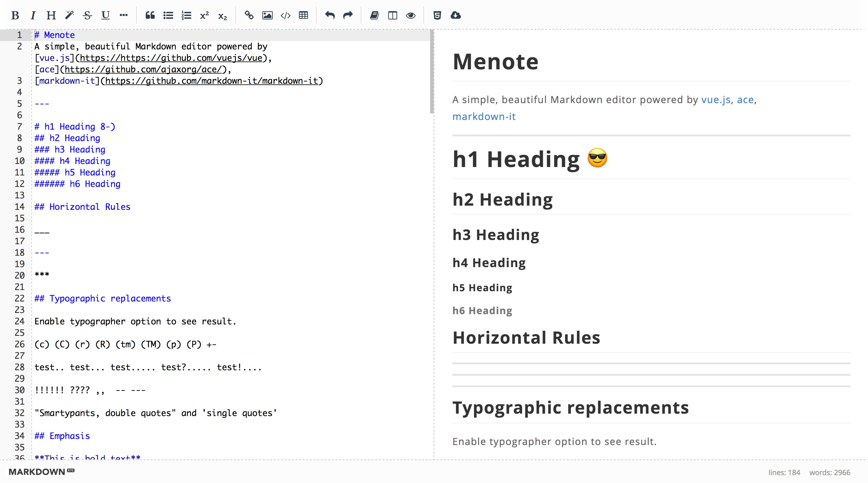Insert a blockquote

[150, 15]
